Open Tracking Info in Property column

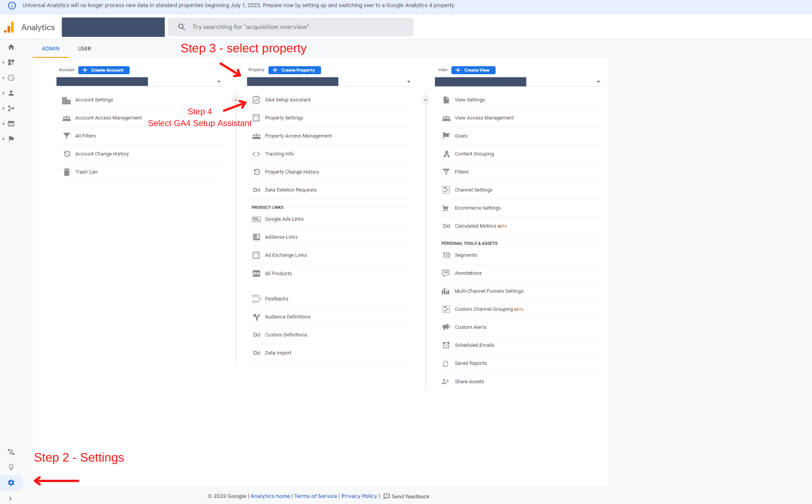pos(279,154)
